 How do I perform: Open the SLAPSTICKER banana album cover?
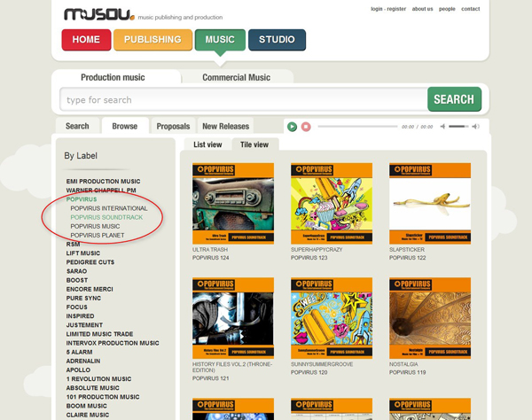coord(430,204)
